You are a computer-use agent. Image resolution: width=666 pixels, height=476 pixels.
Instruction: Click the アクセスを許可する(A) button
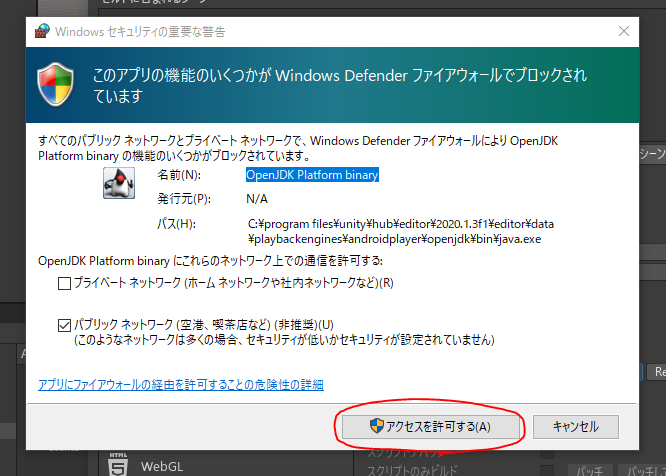point(431,426)
